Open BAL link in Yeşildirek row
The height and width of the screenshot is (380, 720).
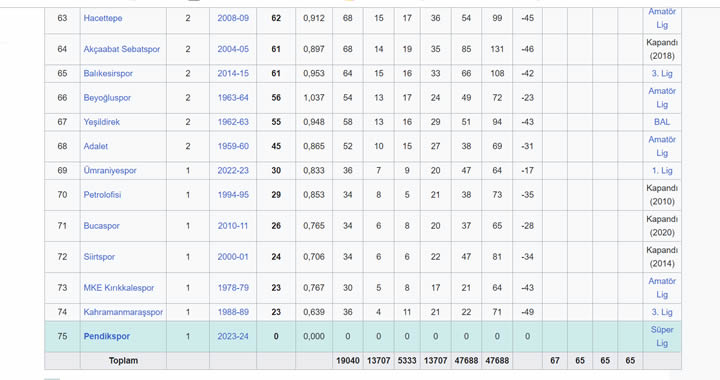pos(662,122)
